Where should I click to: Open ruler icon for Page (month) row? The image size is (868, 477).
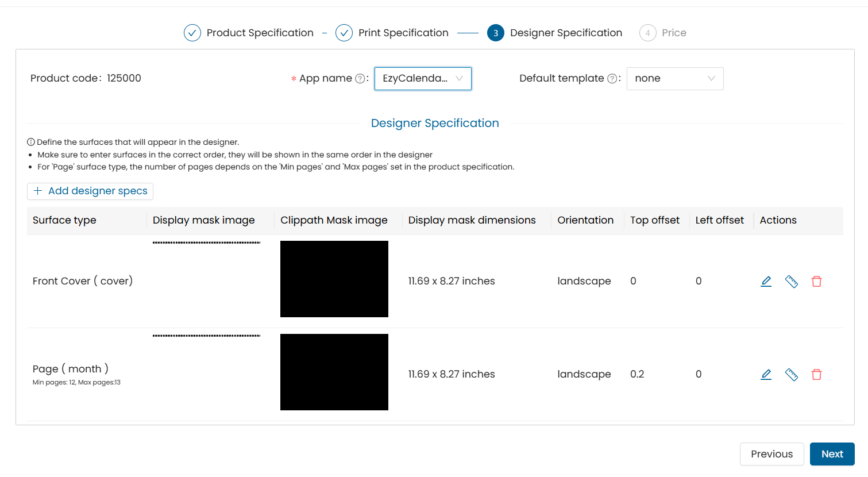(x=792, y=375)
